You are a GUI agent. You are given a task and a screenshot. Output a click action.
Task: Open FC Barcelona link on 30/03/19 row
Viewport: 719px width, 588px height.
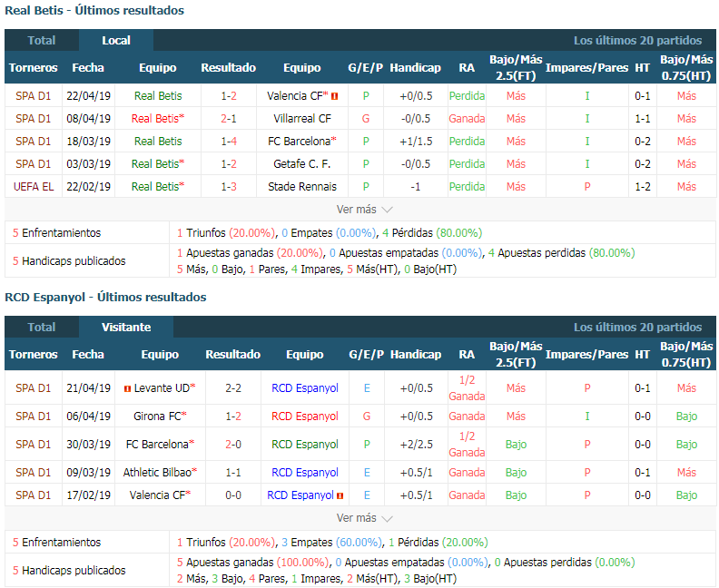click(x=157, y=445)
